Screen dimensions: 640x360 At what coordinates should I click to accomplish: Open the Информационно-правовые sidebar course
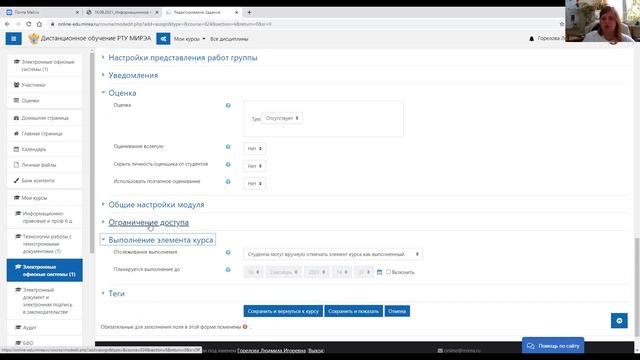tap(44, 217)
